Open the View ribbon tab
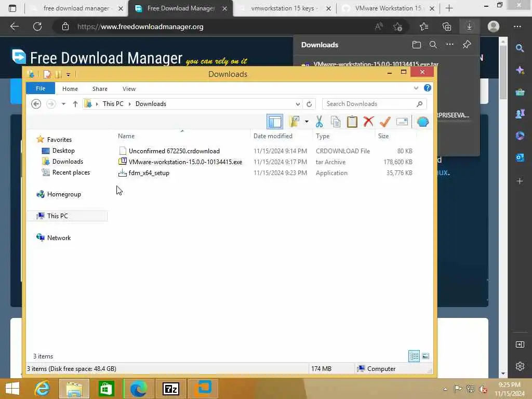The image size is (532, 399). coord(129,88)
